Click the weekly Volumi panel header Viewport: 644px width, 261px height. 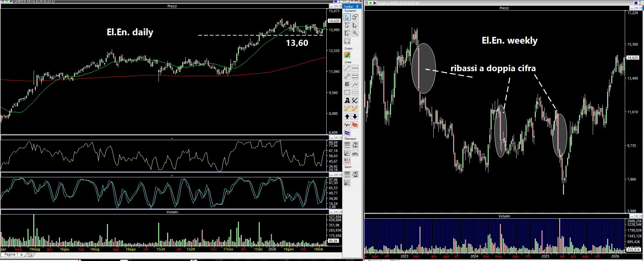click(504, 216)
